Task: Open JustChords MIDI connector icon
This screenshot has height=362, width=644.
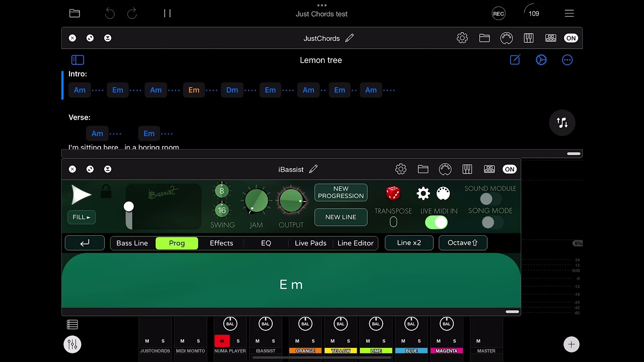Action: (506, 38)
